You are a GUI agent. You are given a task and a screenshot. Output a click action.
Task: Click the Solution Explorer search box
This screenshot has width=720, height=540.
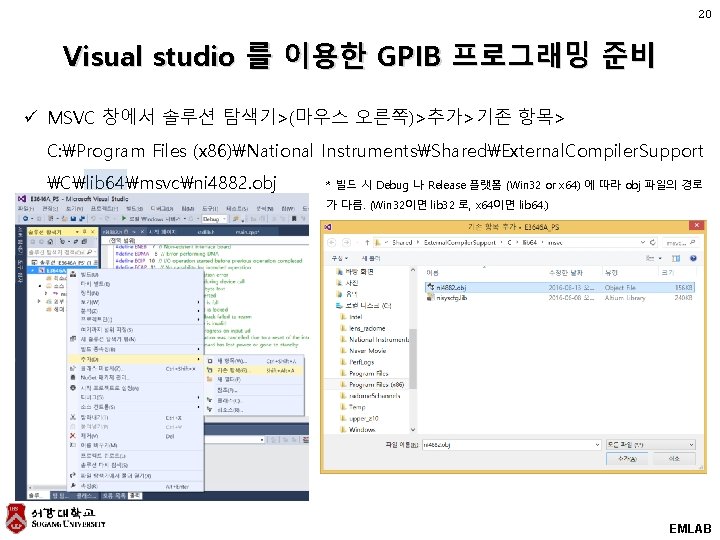[x=62, y=252]
